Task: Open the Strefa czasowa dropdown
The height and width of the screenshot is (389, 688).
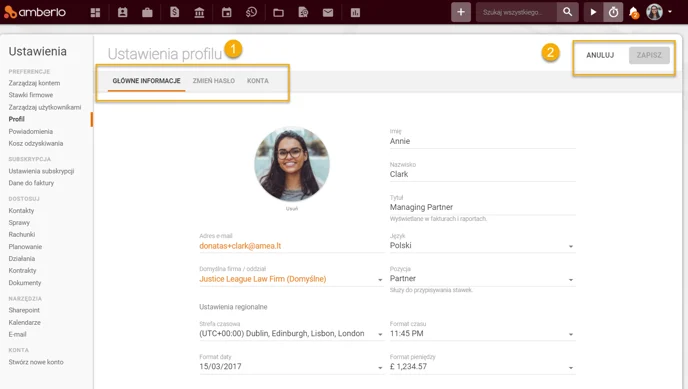Action: pos(292,333)
